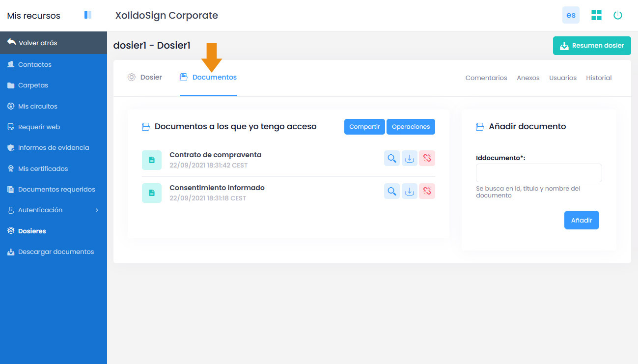Click the Resumen dosier button
The width and height of the screenshot is (638, 364).
592,46
